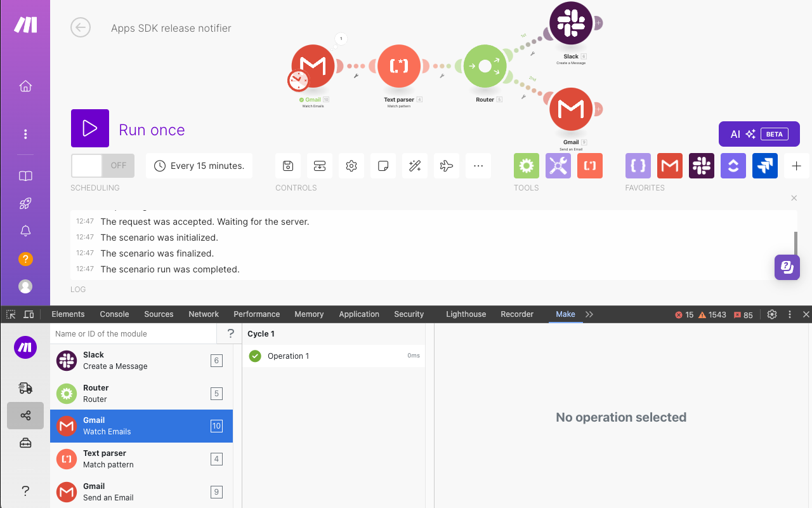Close the log panel
This screenshot has height=508, width=812.
click(x=794, y=198)
